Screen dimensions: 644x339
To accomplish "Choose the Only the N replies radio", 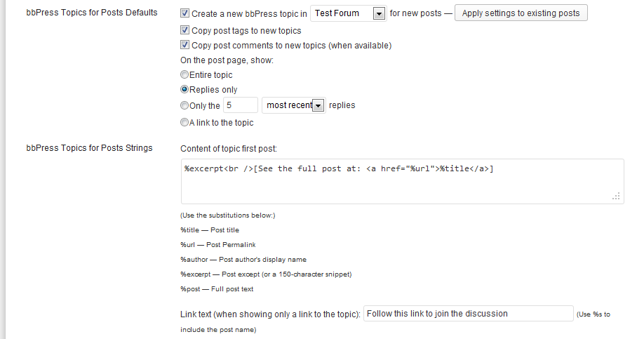I will pos(185,105).
